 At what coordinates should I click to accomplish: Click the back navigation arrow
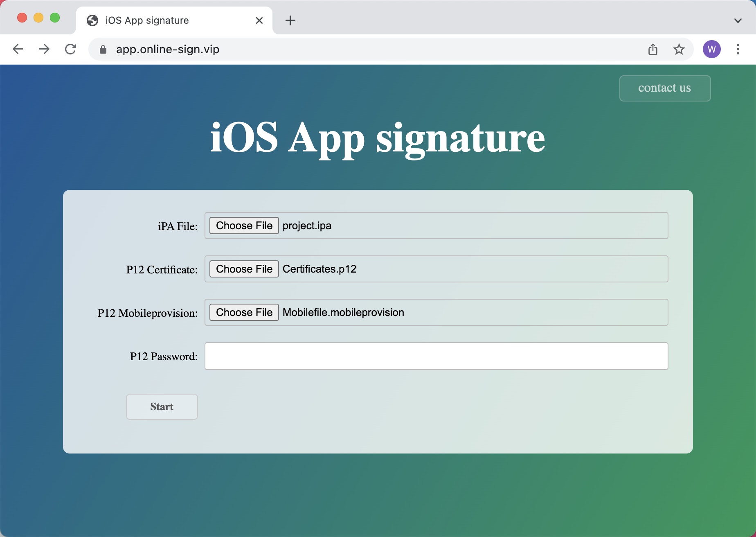pos(18,49)
